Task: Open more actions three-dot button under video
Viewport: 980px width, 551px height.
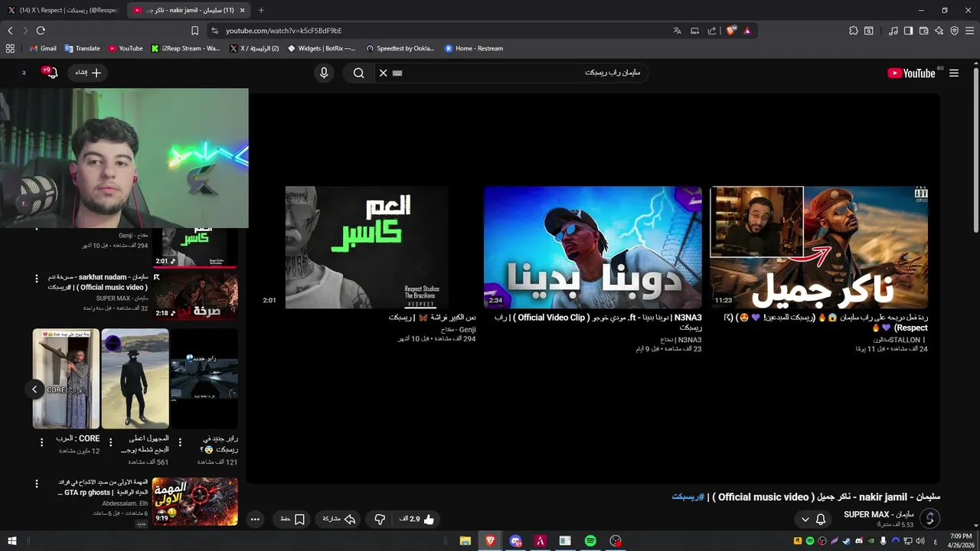Action: click(255, 519)
